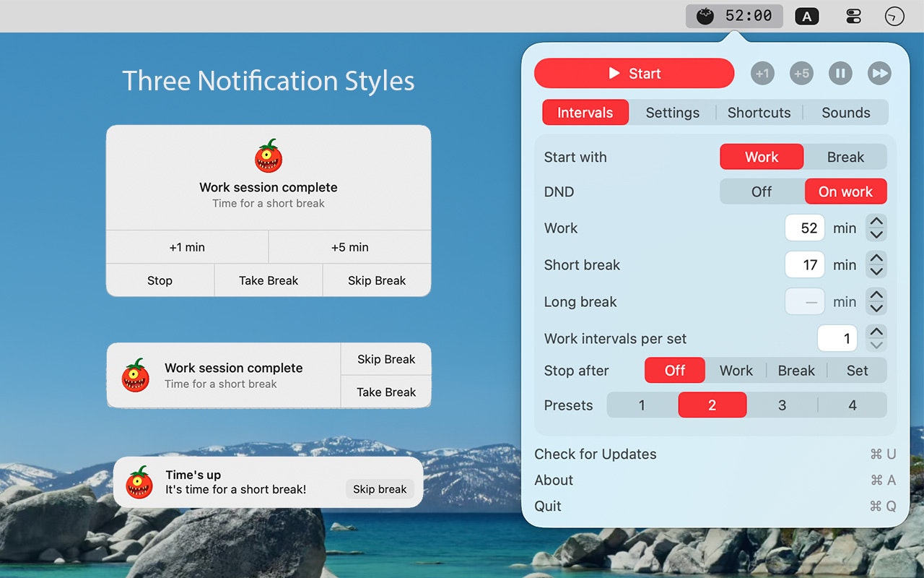
Task: Increase Work minutes with the up stepper
Action: [x=876, y=223]
